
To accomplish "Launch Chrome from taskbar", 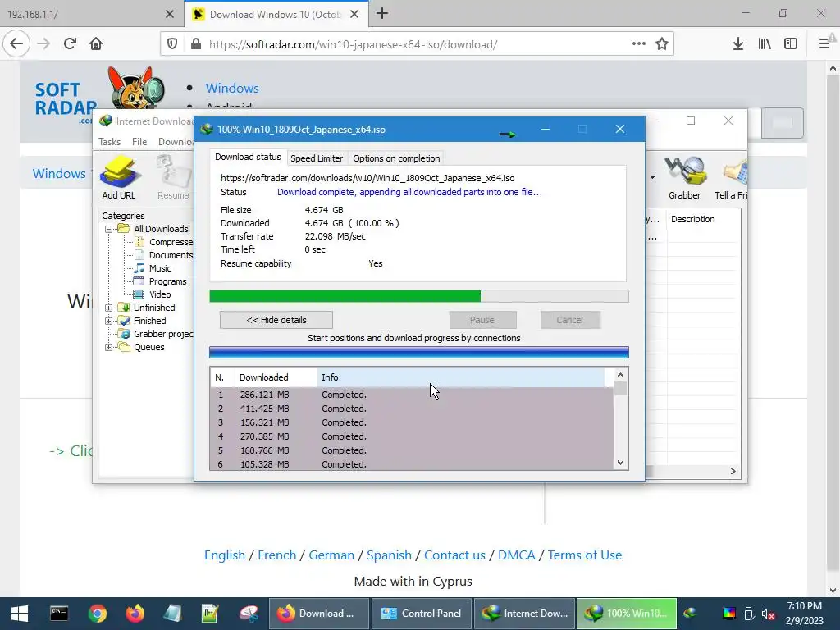I will [x=98, y=614].
